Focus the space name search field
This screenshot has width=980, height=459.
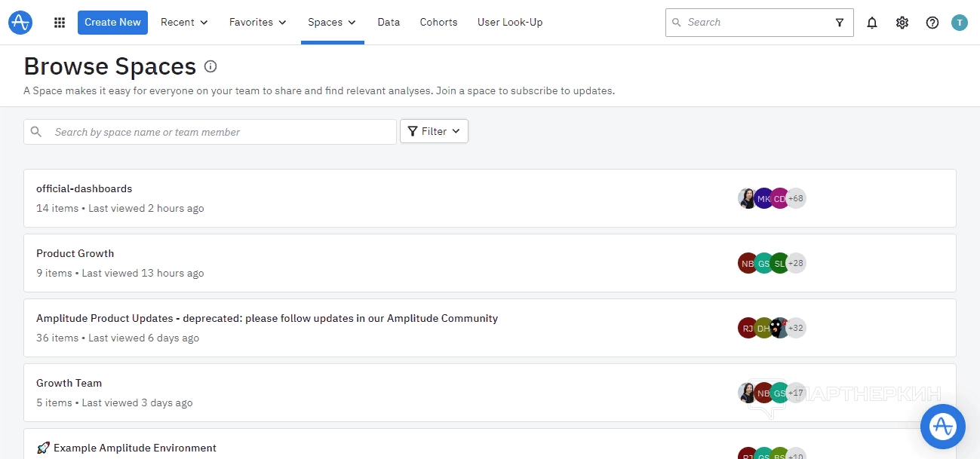219,132
